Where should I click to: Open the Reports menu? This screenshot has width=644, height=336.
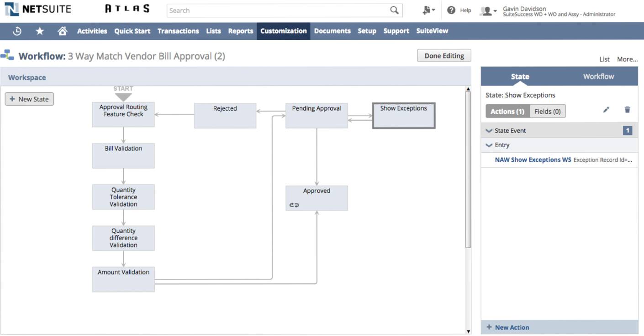[241, 31]
